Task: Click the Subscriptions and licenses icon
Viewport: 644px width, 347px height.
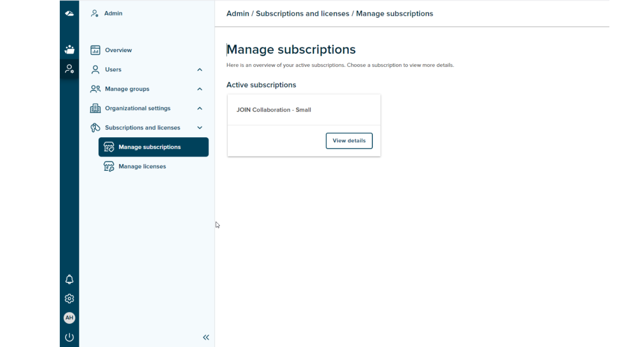Action: (x=95, y=128)
